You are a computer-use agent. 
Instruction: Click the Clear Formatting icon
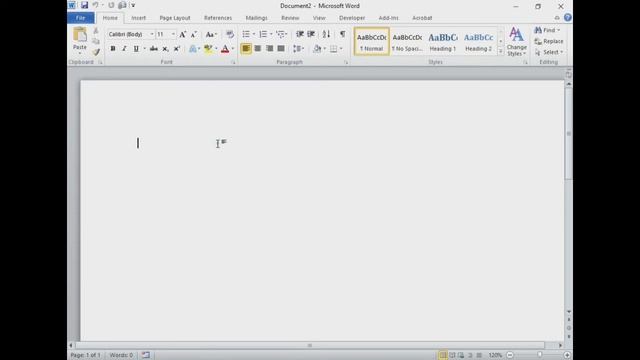230,34
